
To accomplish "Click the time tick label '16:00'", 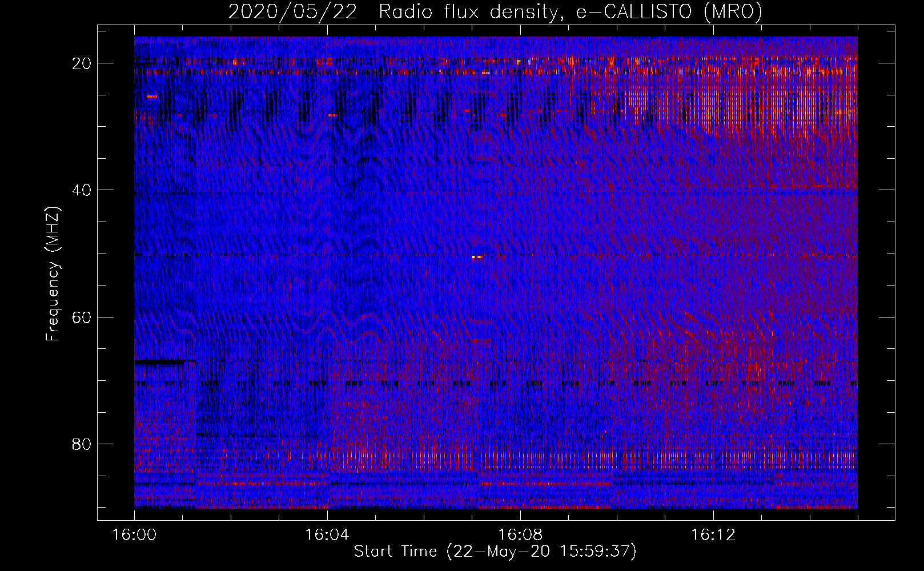I will (134, 535).
